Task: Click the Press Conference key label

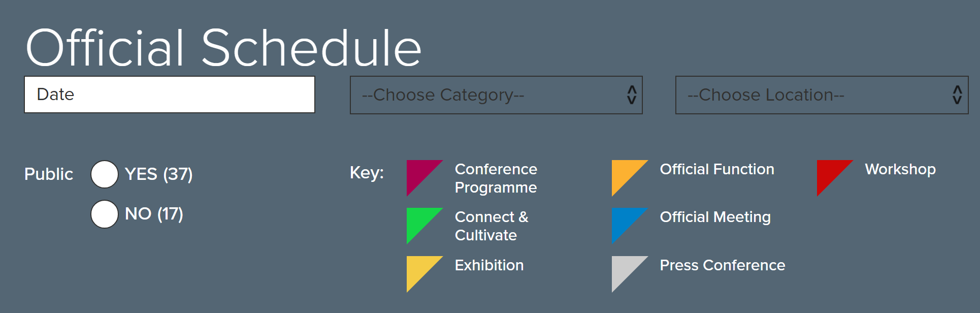Action: 723,265
